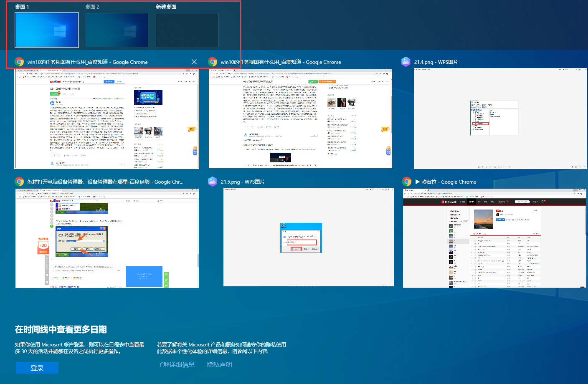Click the 登录 sign-in button

coord(37,368)
